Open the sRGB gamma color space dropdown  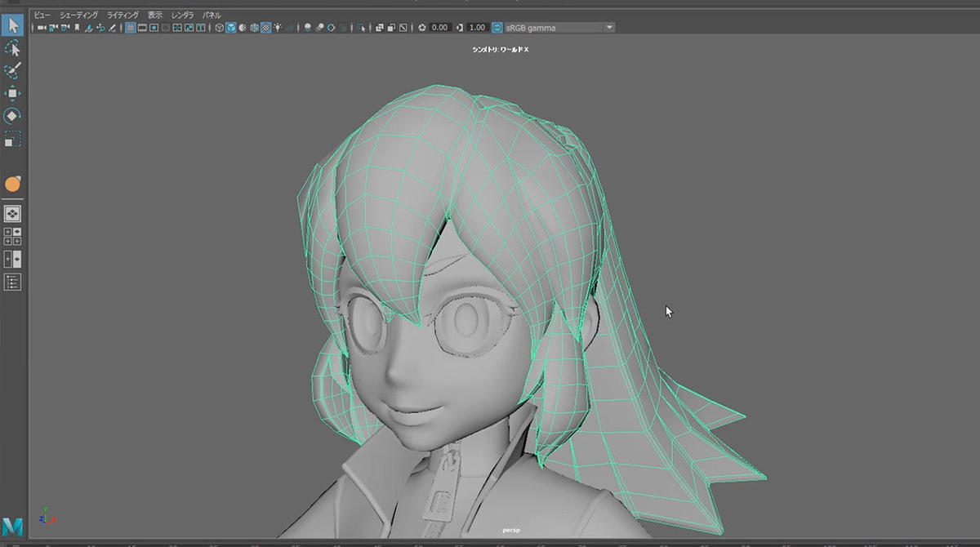click(x=559, y=28)
